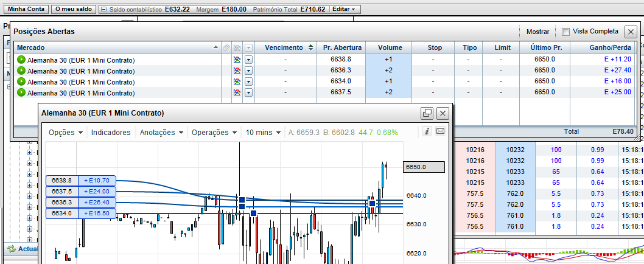Open the 10 mins timeframe dropdown
The height and width of the screenshot is (264, 644).
[x=263, y=132]
